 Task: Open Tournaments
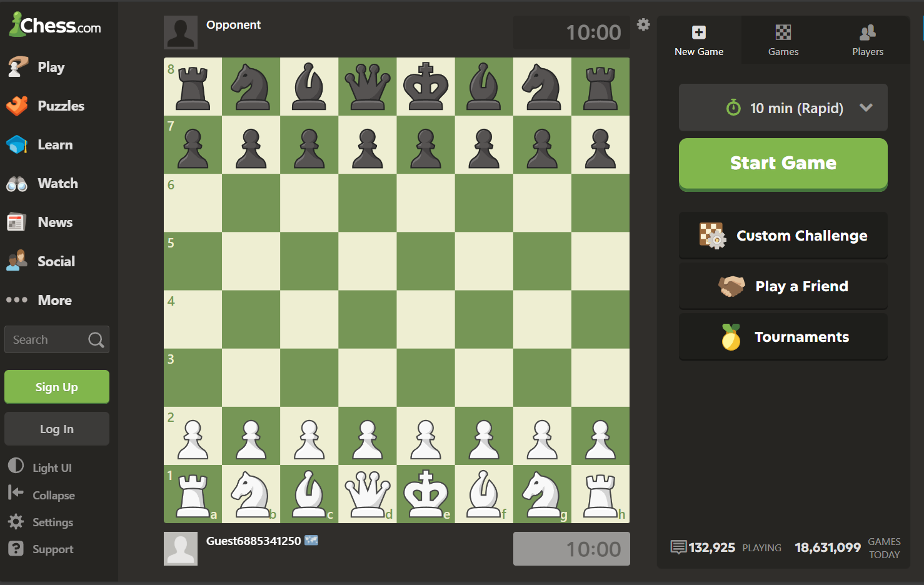(783, 337)
